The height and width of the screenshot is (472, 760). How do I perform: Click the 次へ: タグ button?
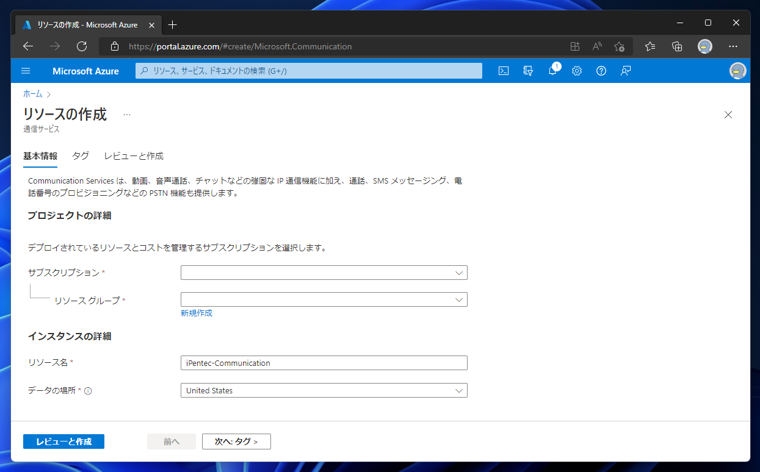236,441
